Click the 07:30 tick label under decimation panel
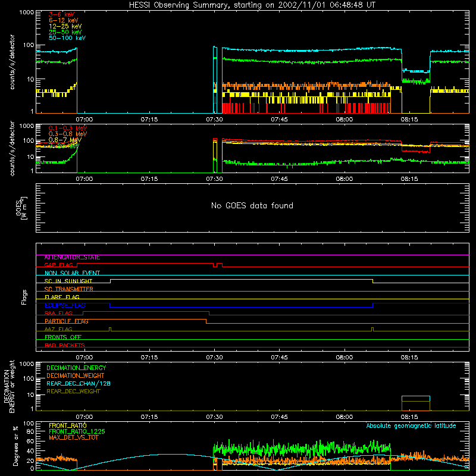 coord(214,417)
